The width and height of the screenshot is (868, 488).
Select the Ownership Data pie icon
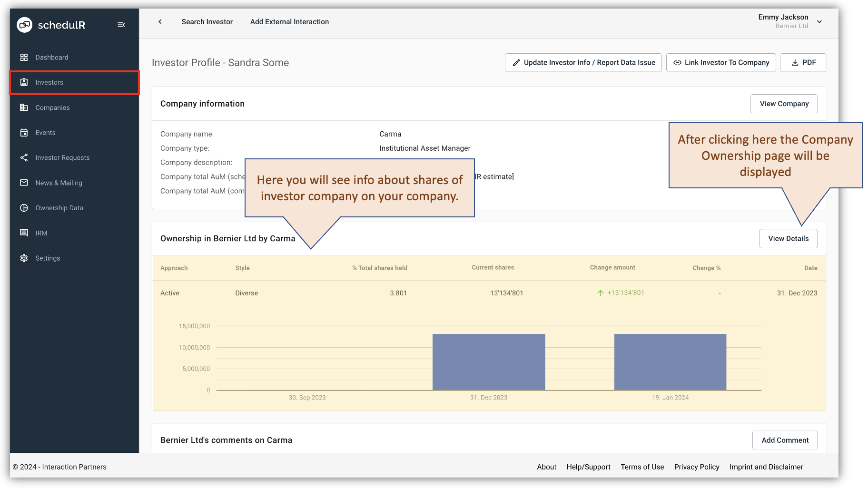pos(24,208)
